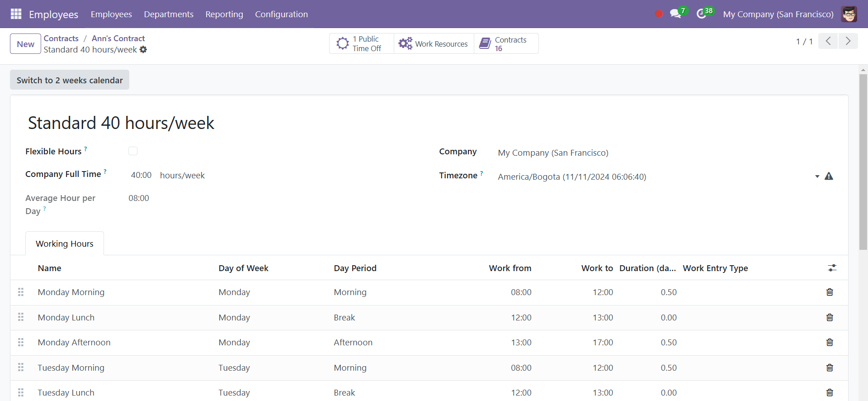Image resolution: width=868 pixels, height=401 pixels.
Task: Click the red recording indicator dot
Action: (659, 14)
